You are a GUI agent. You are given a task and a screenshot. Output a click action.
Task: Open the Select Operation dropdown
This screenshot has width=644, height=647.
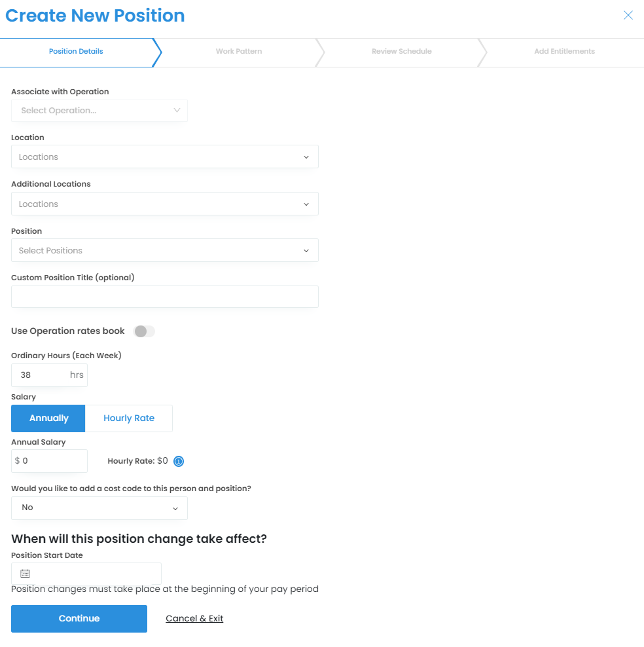click(x=99, y=111)
